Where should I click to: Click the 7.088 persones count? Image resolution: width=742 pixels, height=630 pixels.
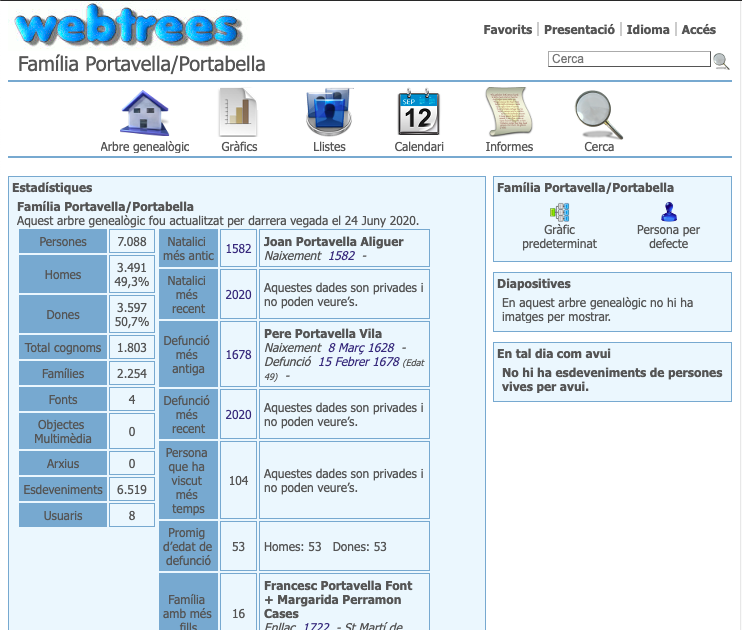131,242
